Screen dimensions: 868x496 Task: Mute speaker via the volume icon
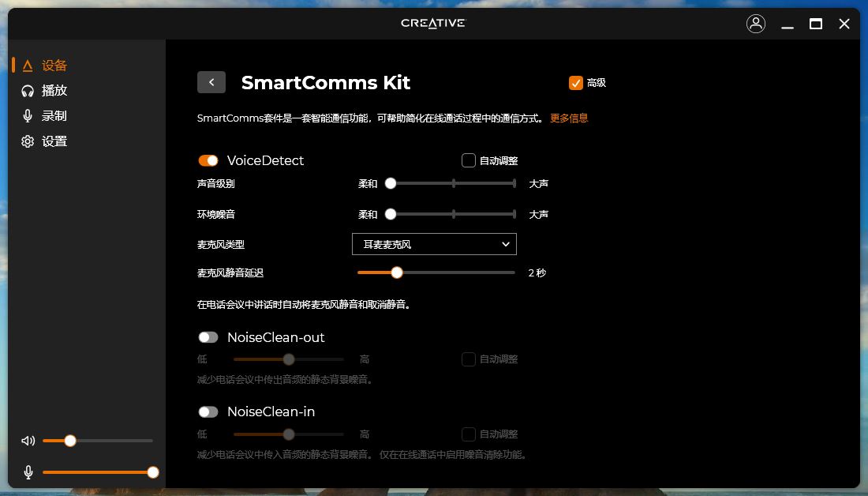pyautogui.click(x=28, y=441)
